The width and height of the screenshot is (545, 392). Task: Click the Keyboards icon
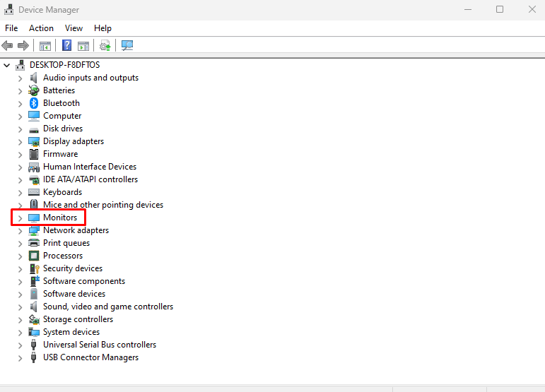click(x=34, y=192)
